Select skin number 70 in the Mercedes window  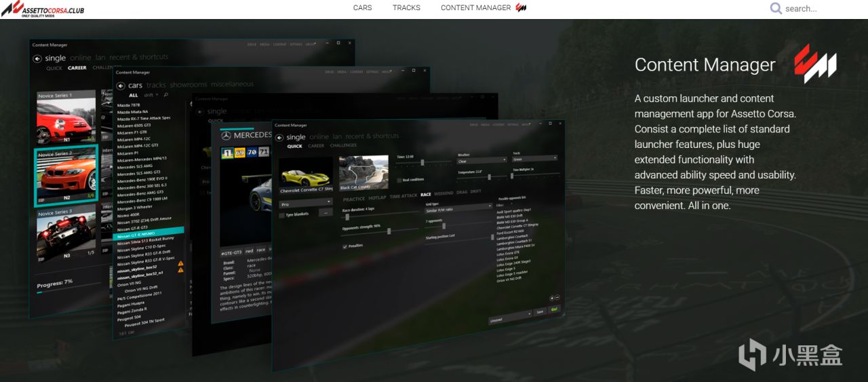[x=252, y=151]
